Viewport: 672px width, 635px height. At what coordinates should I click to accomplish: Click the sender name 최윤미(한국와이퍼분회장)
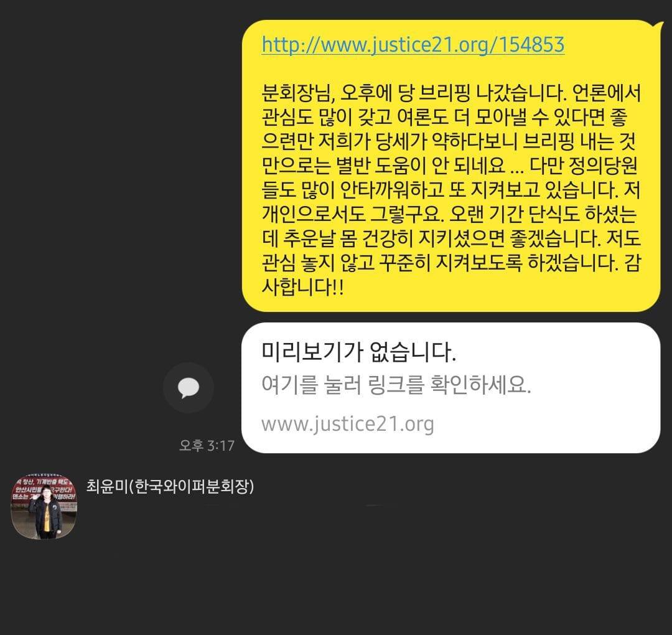170,486
